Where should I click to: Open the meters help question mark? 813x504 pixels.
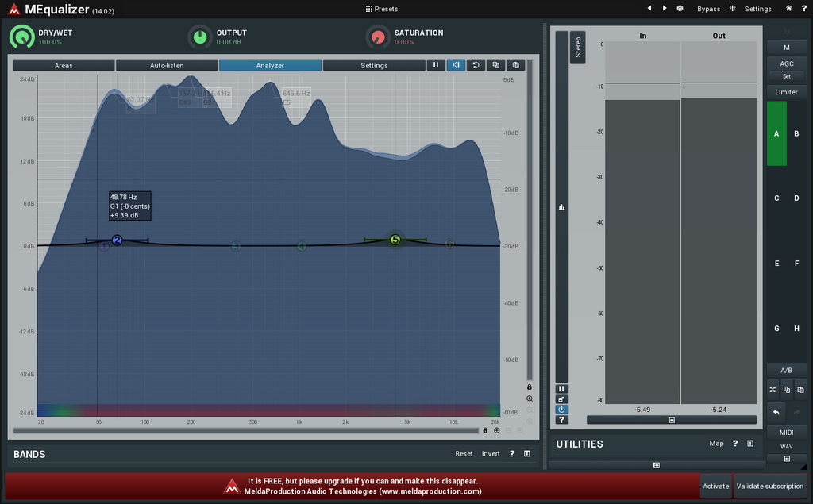coord(561,420)
